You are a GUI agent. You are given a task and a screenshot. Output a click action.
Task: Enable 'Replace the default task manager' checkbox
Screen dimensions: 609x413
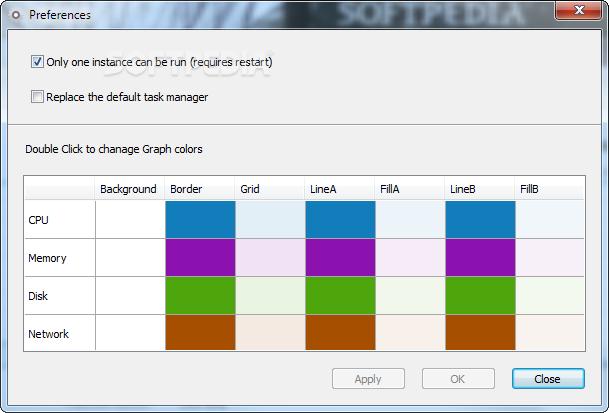[37, 97]
